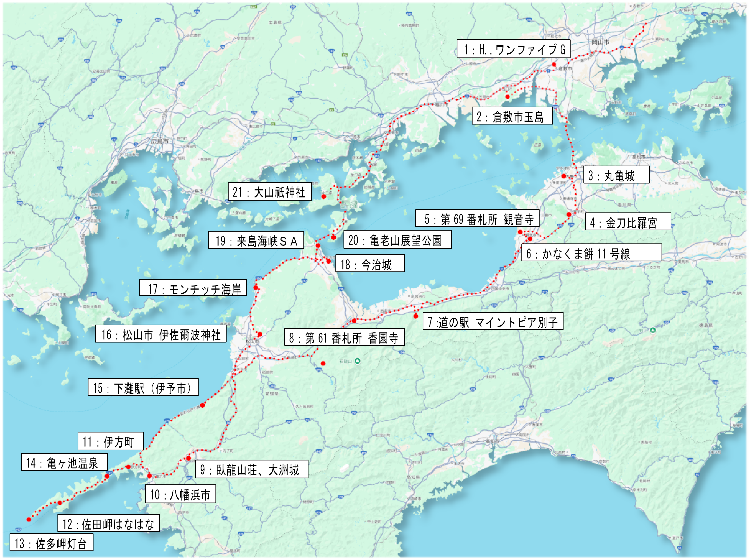
Task: Click the '9 : 臥龍山荘、大洲城' label box
Action: click(252, 469)
